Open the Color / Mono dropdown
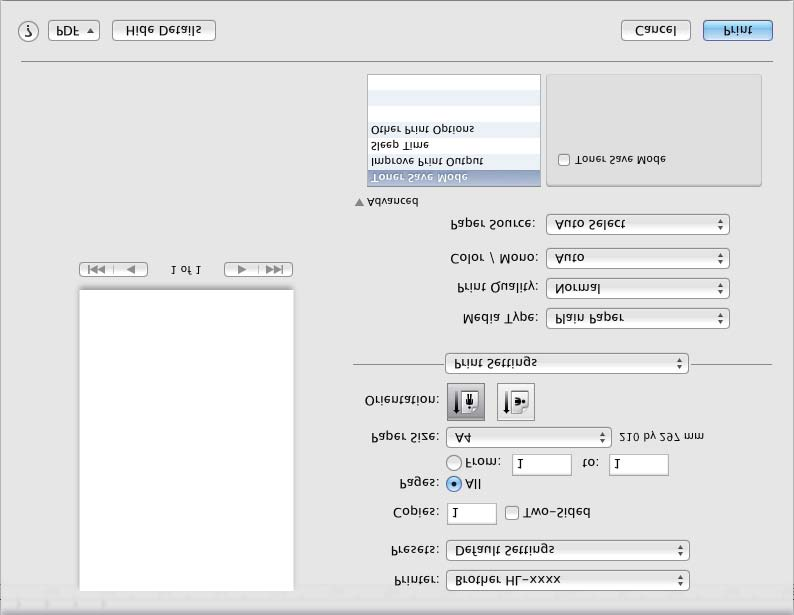 pos(638,258)
